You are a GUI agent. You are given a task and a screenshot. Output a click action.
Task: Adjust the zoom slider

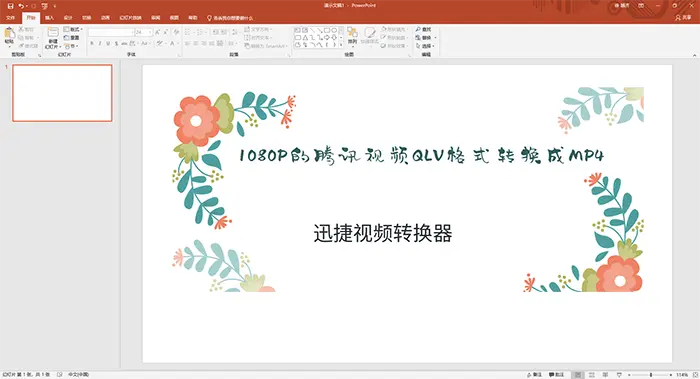(651, 375)
